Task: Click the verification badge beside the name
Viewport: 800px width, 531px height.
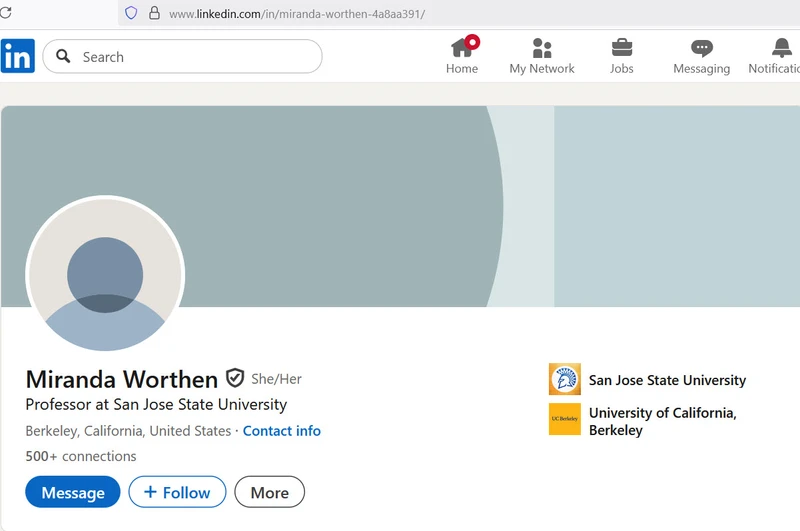Action: click(235, 378)
